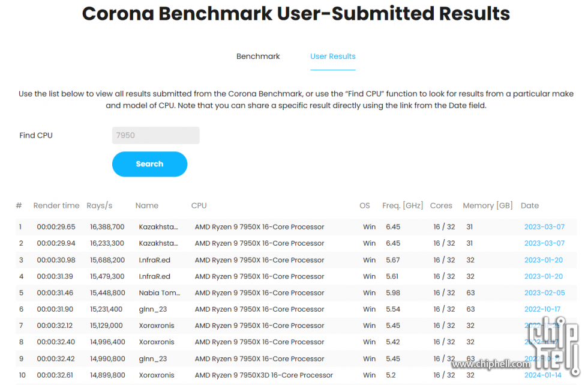The image size is (588, 385).
Task: Click the render time 00:00:31.90
Action: (55, 309)
